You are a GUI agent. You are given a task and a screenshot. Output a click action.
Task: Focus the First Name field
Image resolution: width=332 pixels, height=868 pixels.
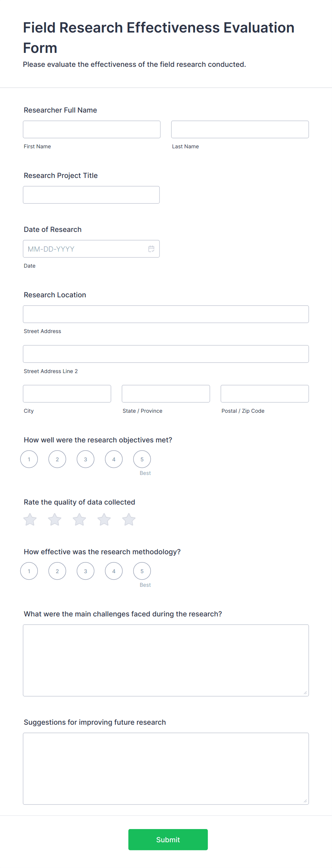pos(92,129)
